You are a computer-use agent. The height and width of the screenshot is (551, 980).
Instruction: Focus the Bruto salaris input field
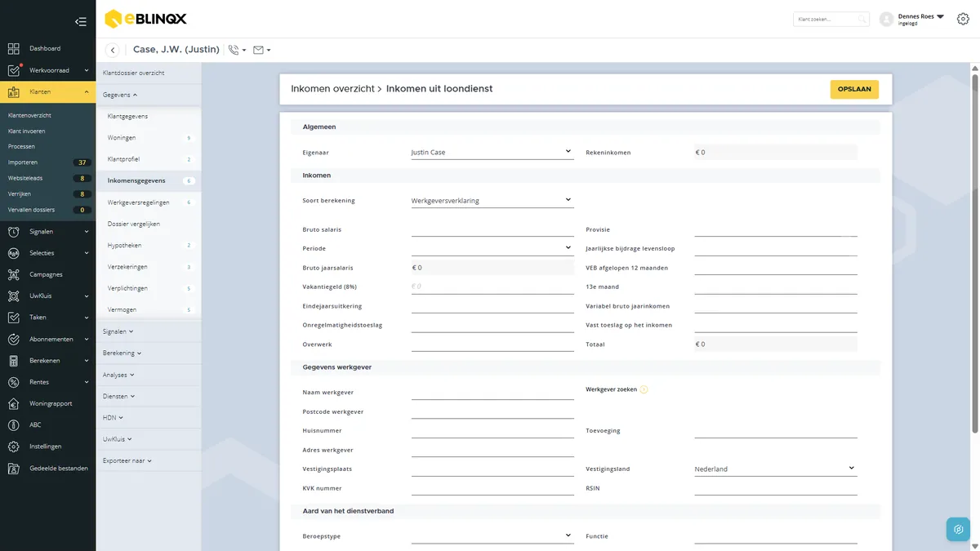(x=492, y=229)
